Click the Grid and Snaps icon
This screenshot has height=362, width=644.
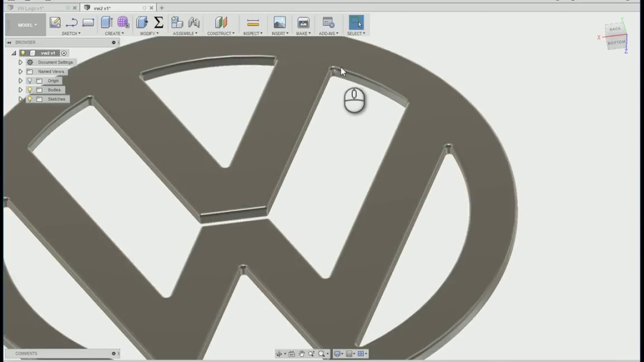[350, 354]
